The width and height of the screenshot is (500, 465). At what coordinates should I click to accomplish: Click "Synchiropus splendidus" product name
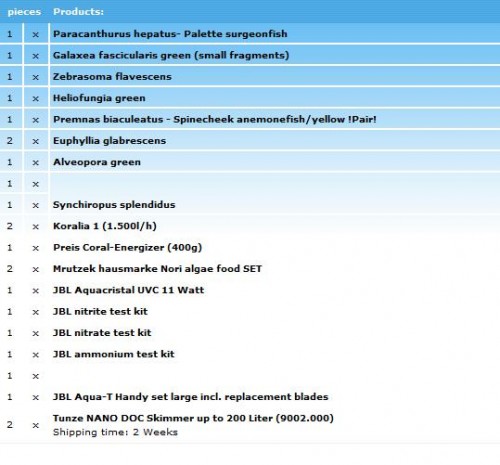114,205
